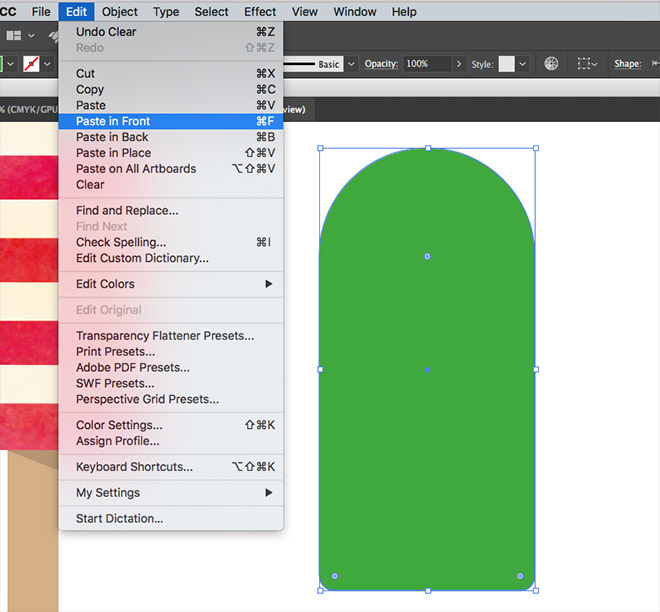Click the Recolor Artwork wheel icon
The image size is (660, 612).
551,64
